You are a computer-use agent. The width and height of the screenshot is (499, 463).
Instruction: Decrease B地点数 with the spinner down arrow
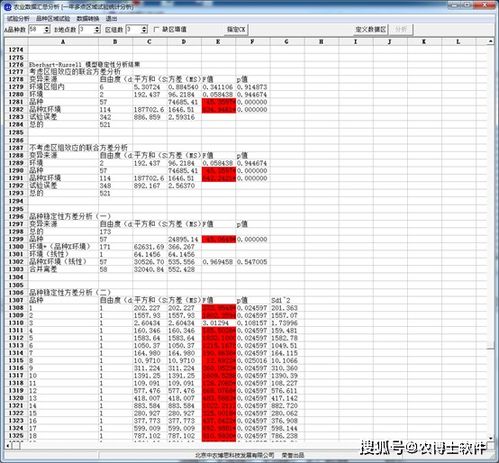(x=97, y=31)
